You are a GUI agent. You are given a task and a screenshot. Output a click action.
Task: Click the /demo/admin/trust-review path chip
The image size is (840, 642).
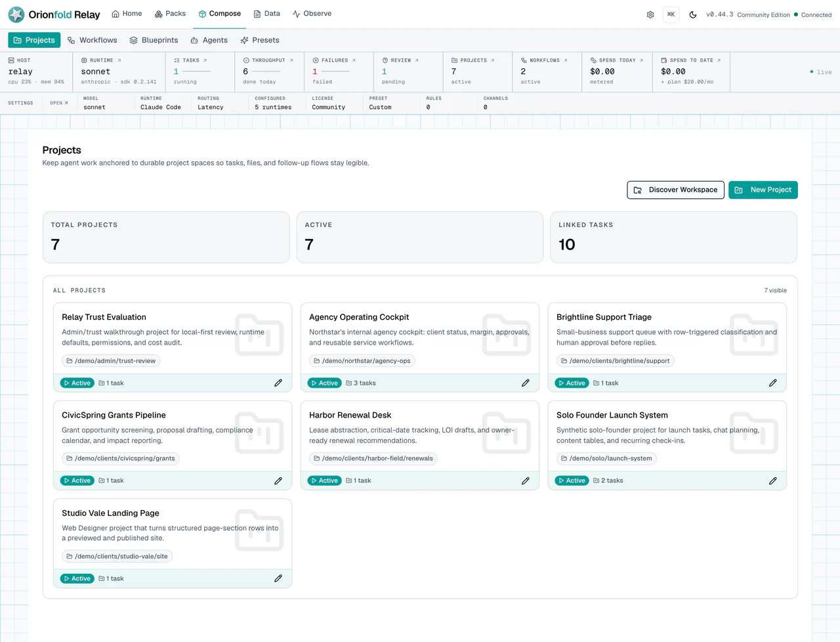pyautogui.click(x=111, y=360)
